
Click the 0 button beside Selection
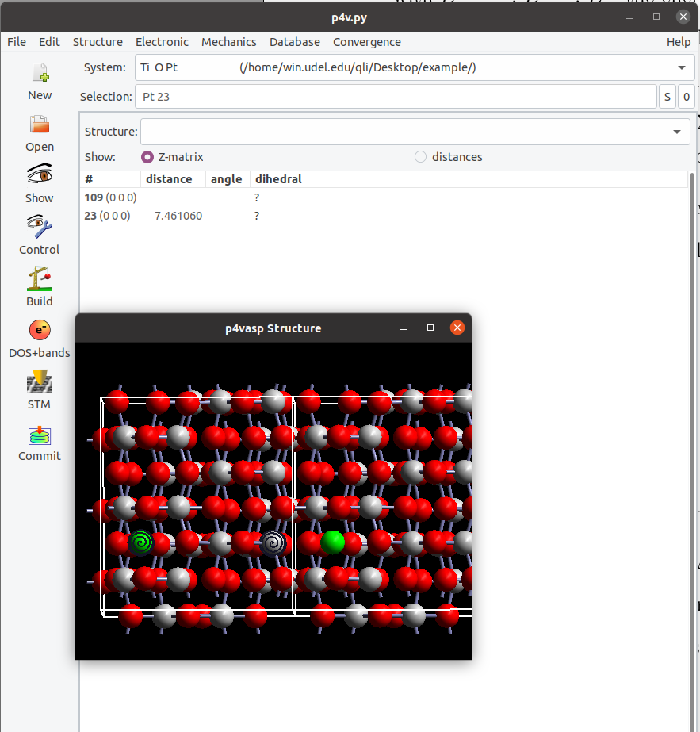coord(687,97)
